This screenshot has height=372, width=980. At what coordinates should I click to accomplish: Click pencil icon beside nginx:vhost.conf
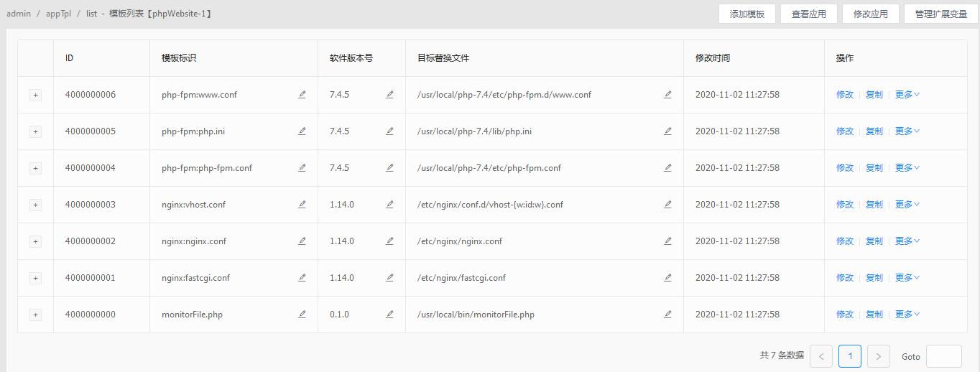[x=302, y=205]
